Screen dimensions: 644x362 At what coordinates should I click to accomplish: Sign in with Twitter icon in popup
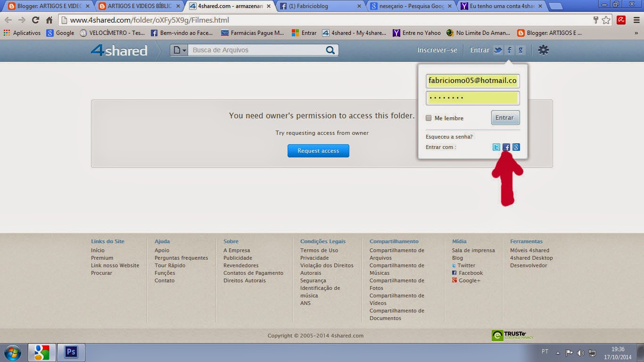(x=496, y=147)
